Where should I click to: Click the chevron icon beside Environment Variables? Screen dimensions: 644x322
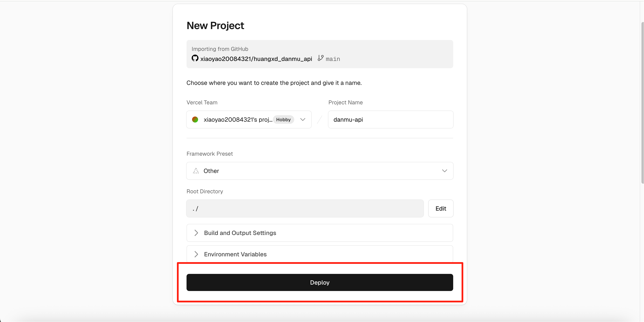pyautogui.click(x=196, y=254)
